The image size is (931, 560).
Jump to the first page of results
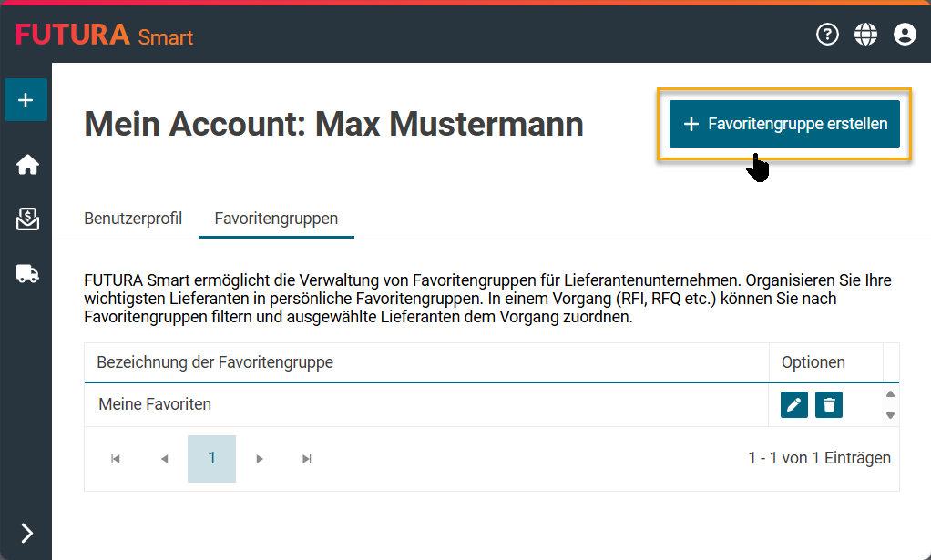pos(116,459)
